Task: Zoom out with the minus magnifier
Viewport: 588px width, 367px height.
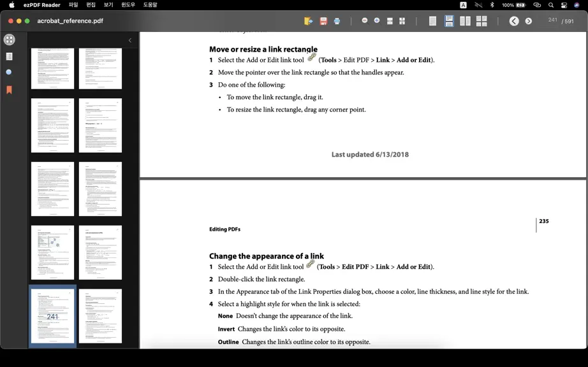Action: [365, 20]
